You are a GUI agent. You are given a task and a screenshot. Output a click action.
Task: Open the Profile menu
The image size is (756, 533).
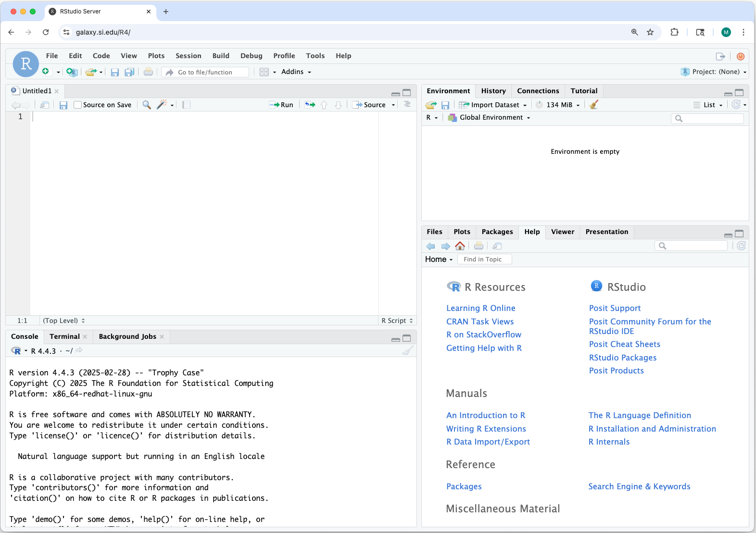coord(284,56)
